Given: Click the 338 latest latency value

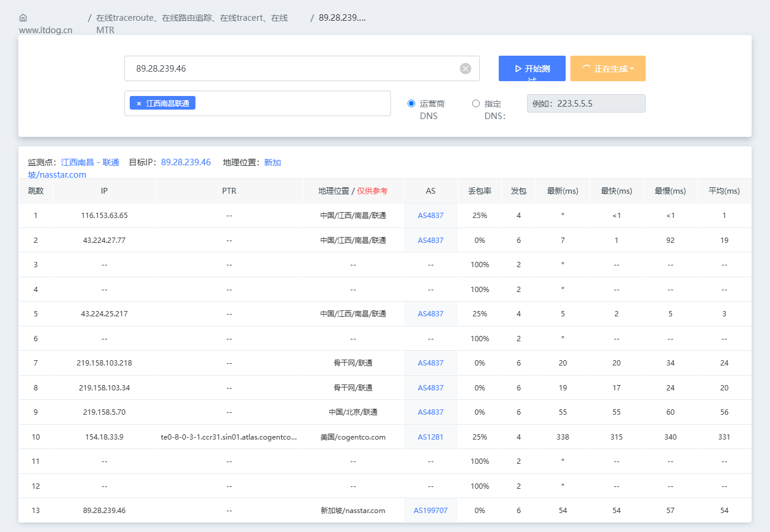Looking at the screenshot, I should pyautogui.click(x=563, y=437).
